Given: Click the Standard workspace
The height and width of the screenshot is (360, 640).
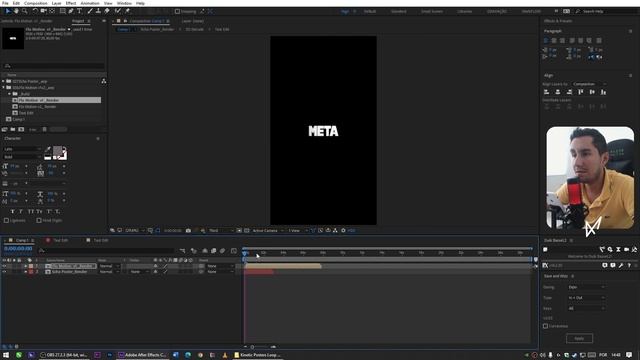Looking at the screenshot, I should point(399,11).
